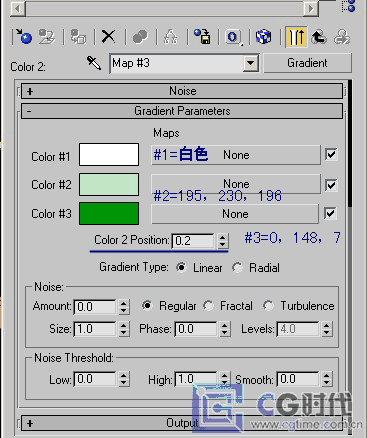The width and height of the screenshot is (367, 438).
Task: Click Threshold High spinner
Action: 225,379
